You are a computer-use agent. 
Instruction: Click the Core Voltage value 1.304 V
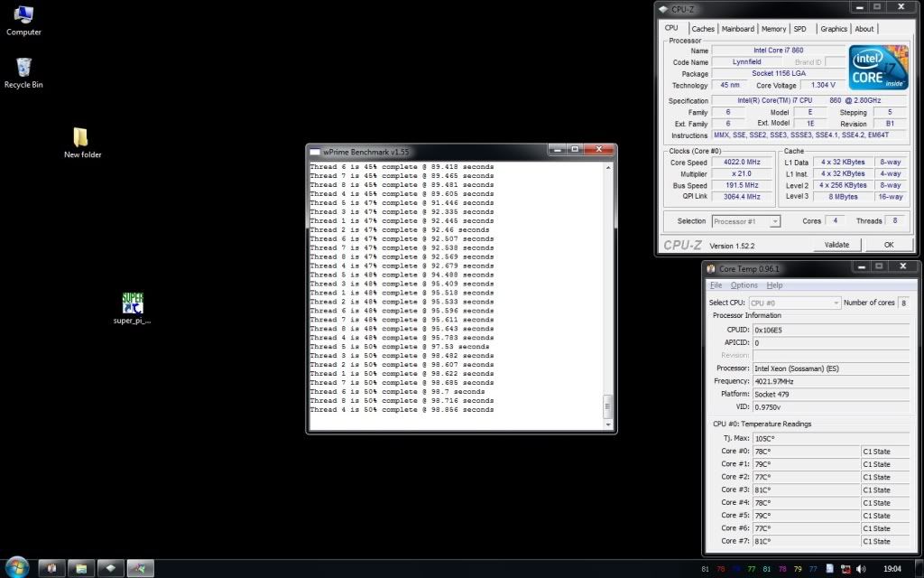823,85
